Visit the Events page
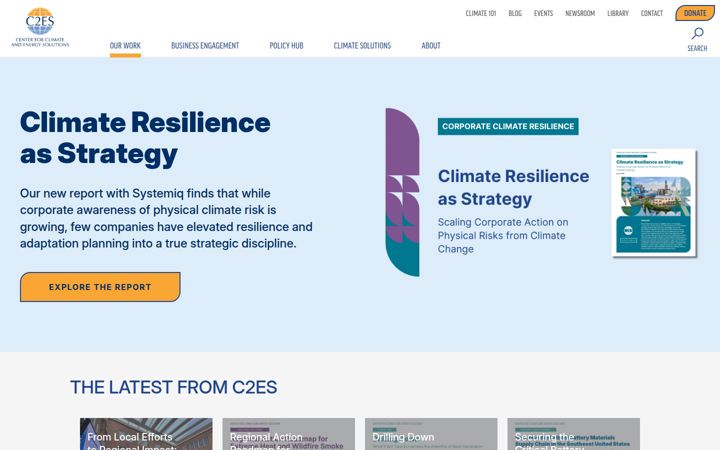Viewport: 720px width, 450px height. pyautogui.click(x=543, y=13)
